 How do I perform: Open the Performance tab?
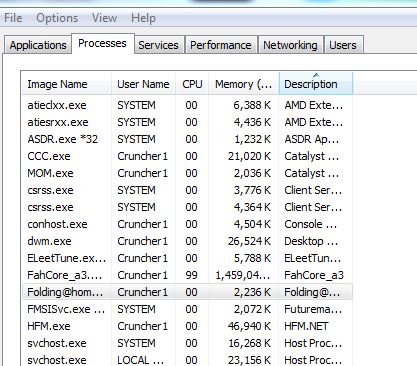click(x=221, y=45)
